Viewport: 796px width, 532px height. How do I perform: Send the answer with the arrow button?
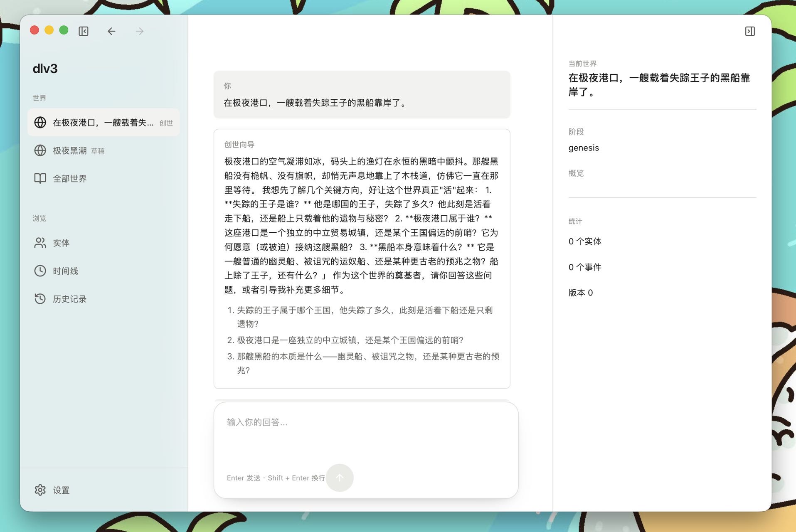pos(340,478)
